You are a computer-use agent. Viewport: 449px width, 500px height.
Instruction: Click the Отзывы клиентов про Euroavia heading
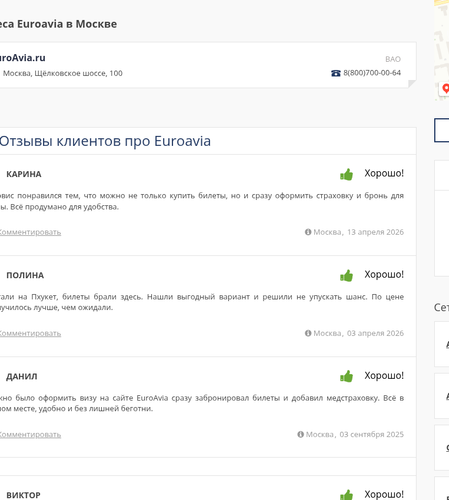(x=105, y=141)
